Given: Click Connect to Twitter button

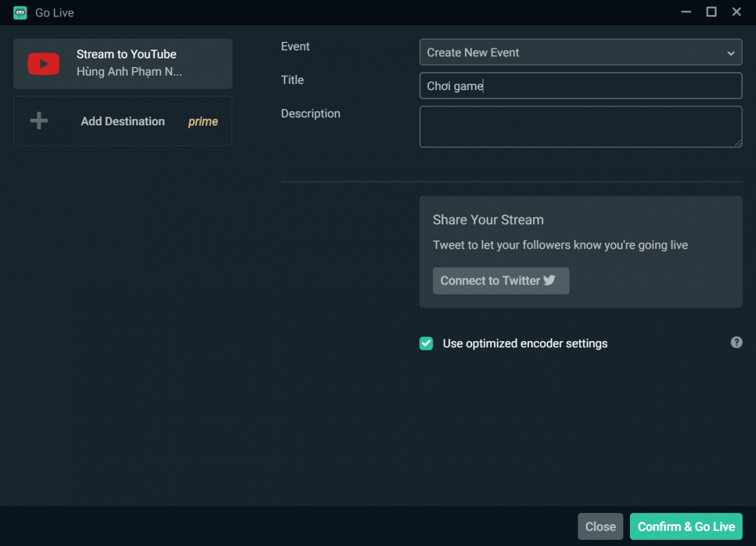Looking at the screenshot, I should 501,280.
